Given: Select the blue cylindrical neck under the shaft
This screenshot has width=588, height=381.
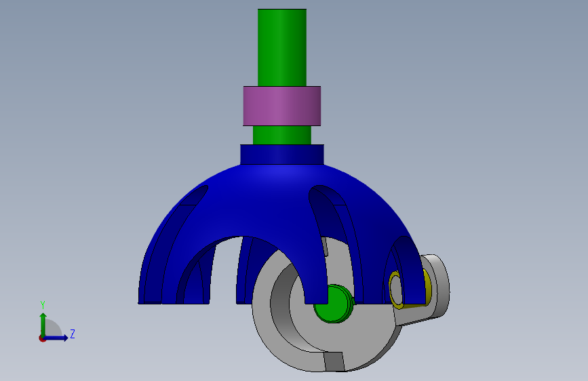Looking at the screenshot, I should pyautogui.click(x=282, y=155).
